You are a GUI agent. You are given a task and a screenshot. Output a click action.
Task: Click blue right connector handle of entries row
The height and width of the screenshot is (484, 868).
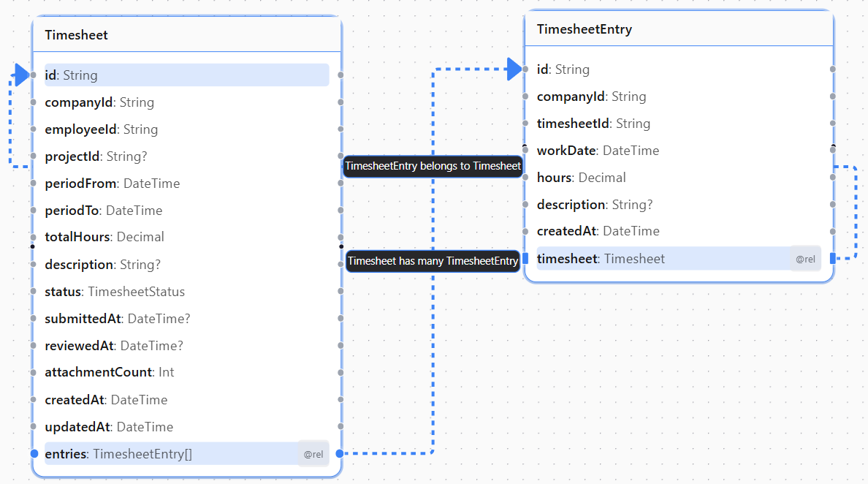pos(340,453)
